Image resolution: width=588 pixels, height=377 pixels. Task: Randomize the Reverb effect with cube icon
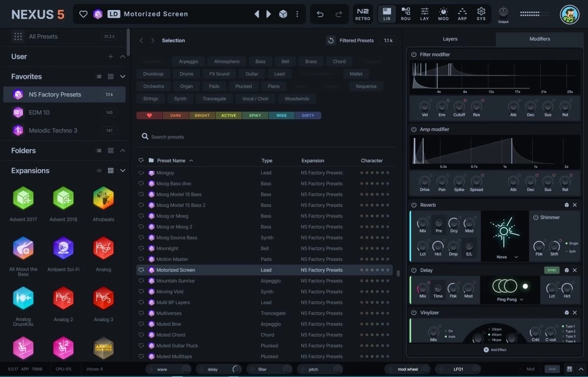[x=566, y=205]
